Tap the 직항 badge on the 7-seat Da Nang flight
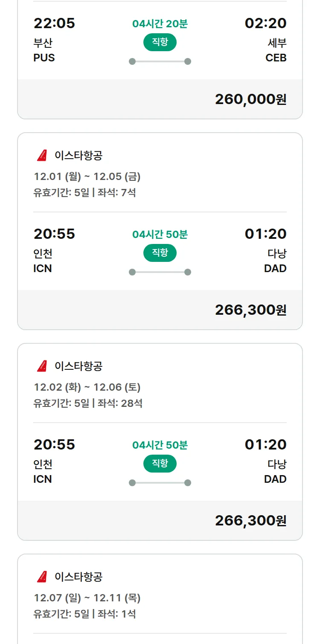320x644 pixels. point(160,253)
